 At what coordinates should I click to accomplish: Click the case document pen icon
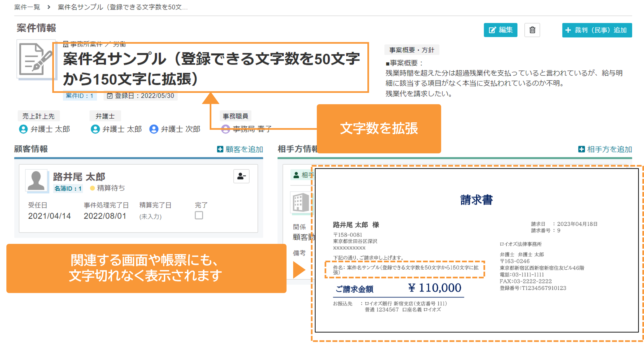pyautogui.click(x=35, y=59)
